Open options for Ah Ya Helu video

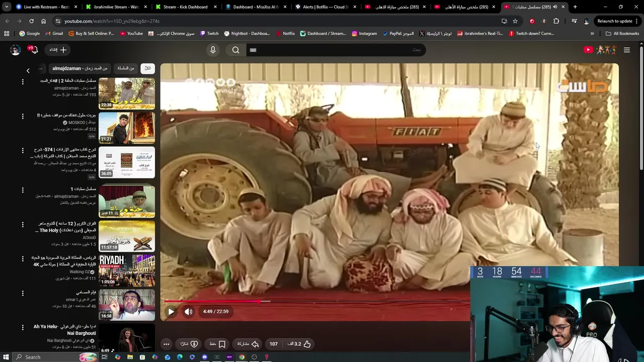click(23, 327)
